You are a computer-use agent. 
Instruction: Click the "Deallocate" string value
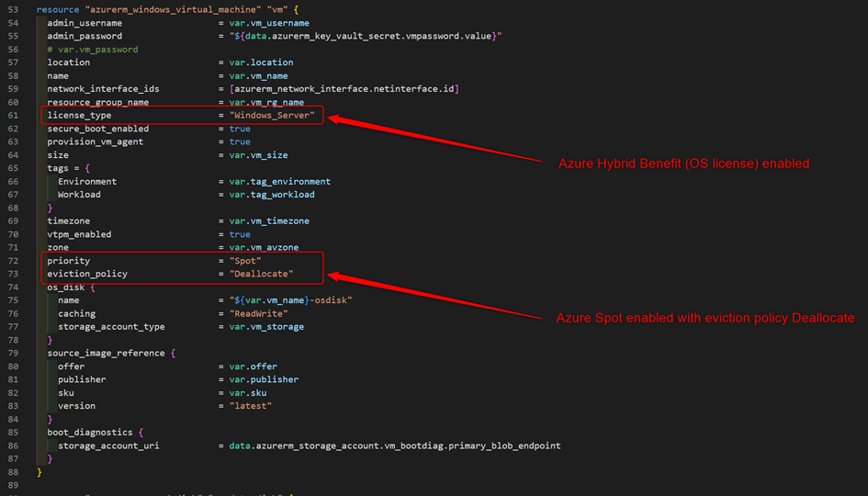tap(261, 274)
